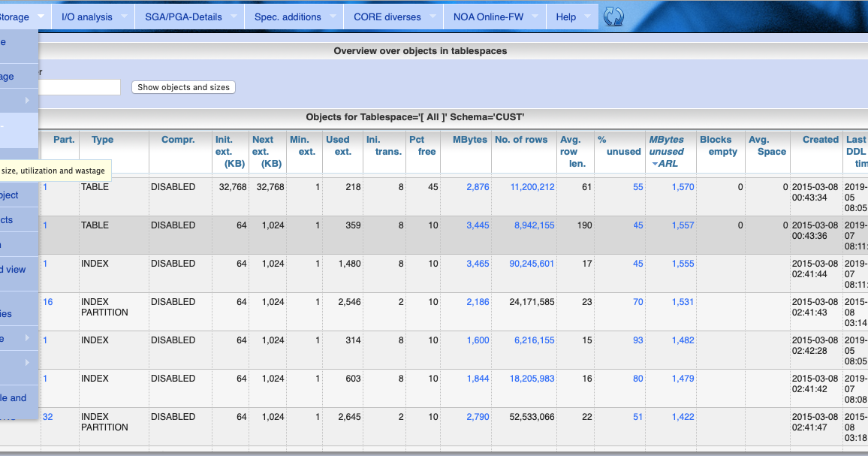Open the 1,570 MBytes unused link

coord(682,186)
